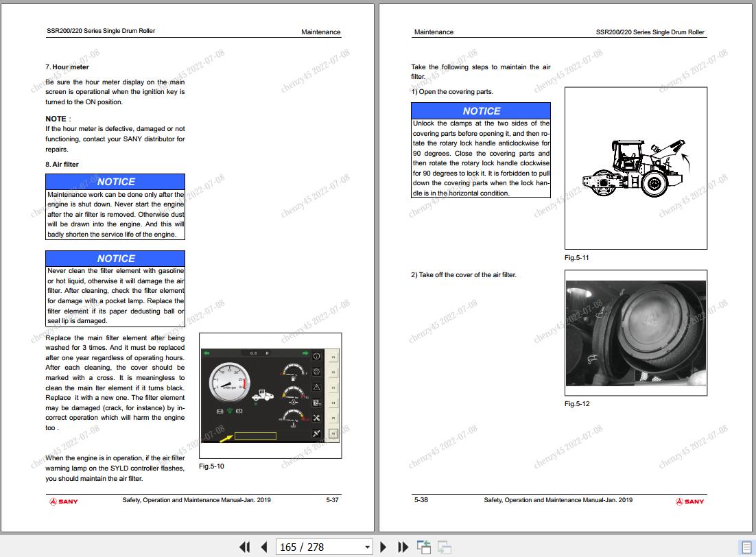The width and height of the screenshot is (756, 557).
Task: Click the greyed-out forward view icon
Action: pos(445,547)
